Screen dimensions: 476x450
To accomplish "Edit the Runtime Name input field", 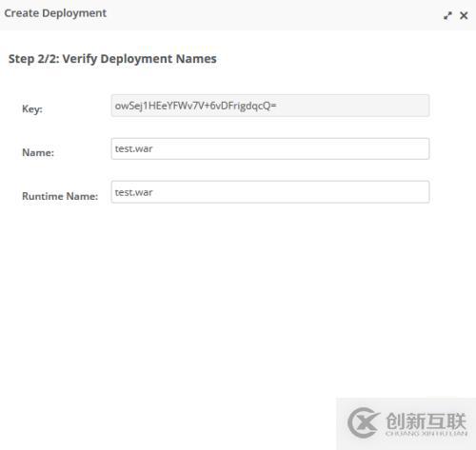I will click(x=270, y=192).
